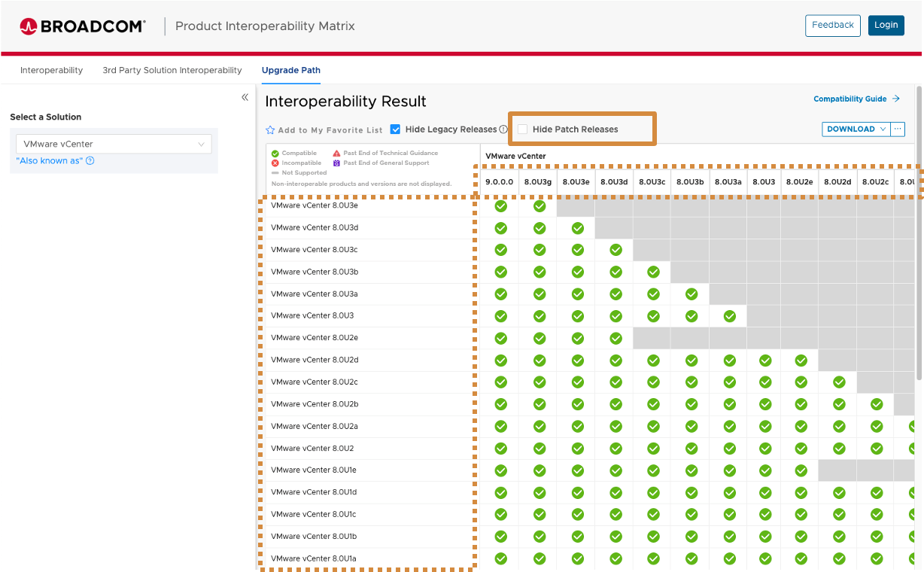Click the star to add to My Favorite List

[x=269, y=129]
